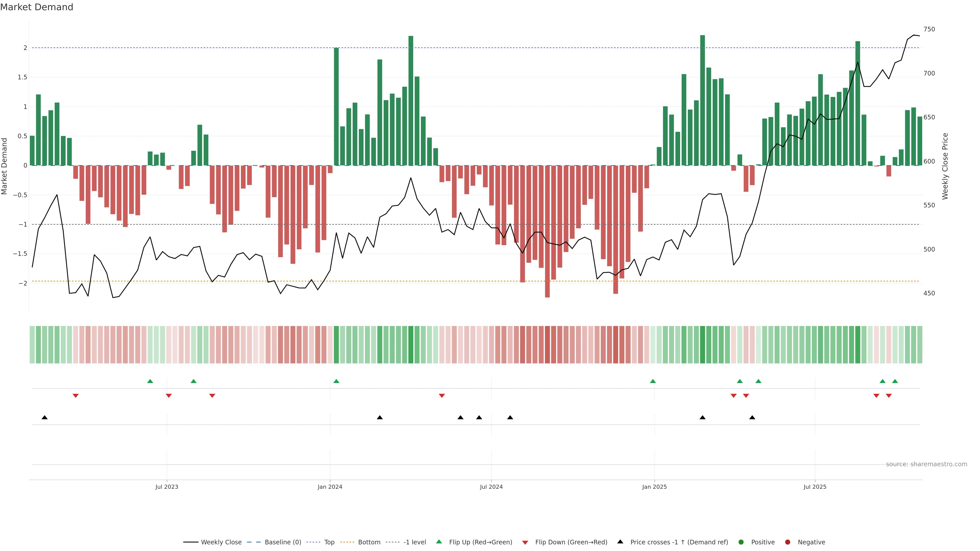Viewport: 980px width, 551px height.
Task: Click red Flip Down legend triangle icon
Action: point(525,543)
